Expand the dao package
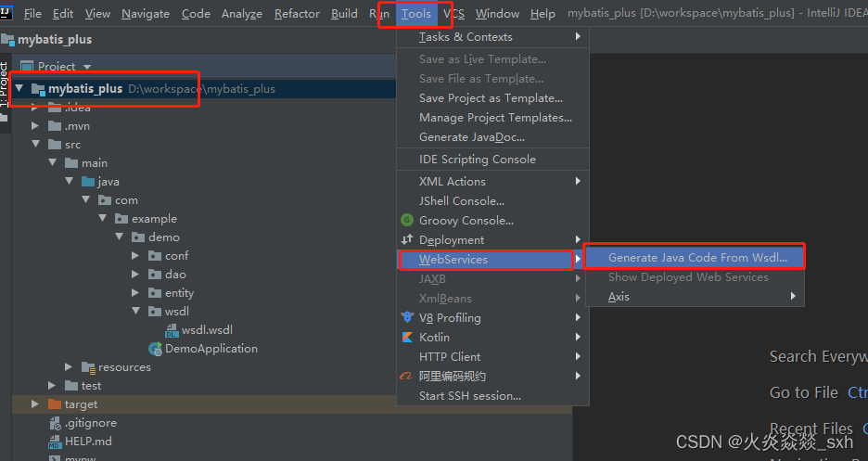The image size is (868, 461). (135, 275)
